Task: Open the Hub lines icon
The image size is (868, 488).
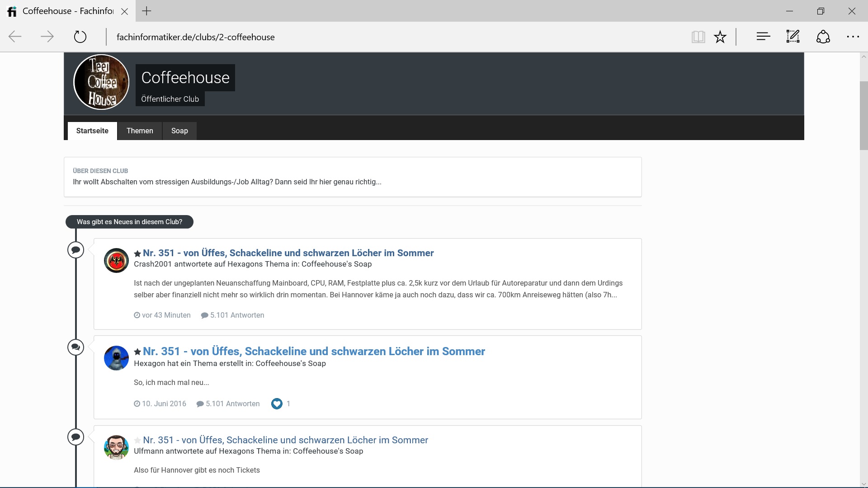Action: tap(763, 37)
